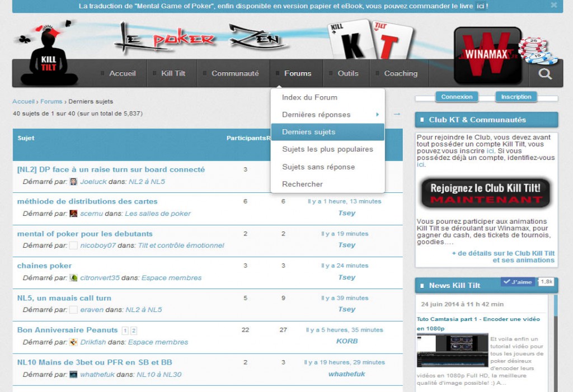Screen dimensions: 573x392
Task: Sort by Sujet column header
Action: click(26, 138)
